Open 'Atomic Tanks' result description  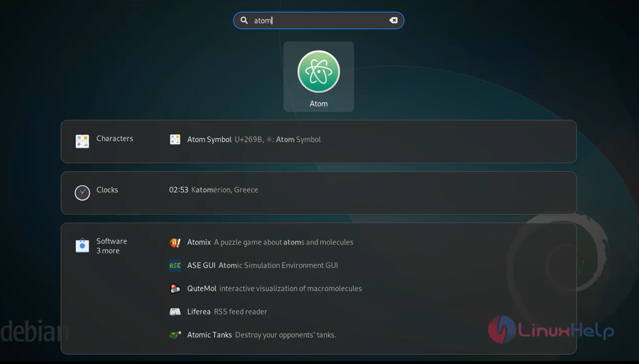click(286, 335)
